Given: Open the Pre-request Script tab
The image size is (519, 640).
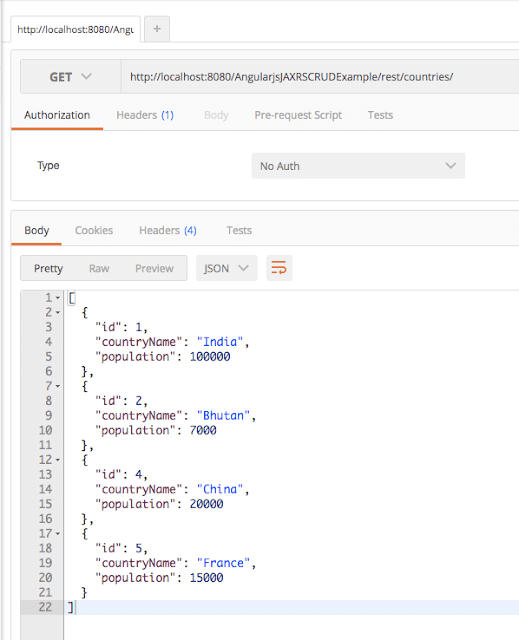Looking at the screenshot, I should 298,115.
